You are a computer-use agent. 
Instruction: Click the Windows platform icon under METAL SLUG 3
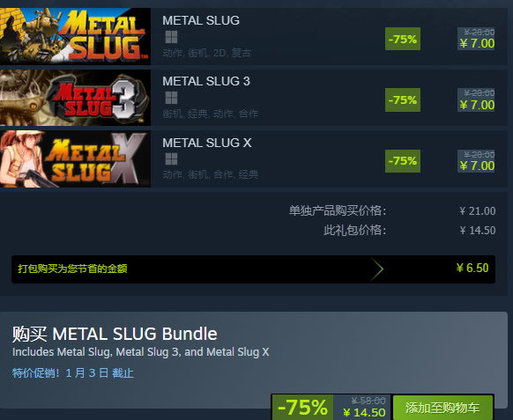(171, 98)
